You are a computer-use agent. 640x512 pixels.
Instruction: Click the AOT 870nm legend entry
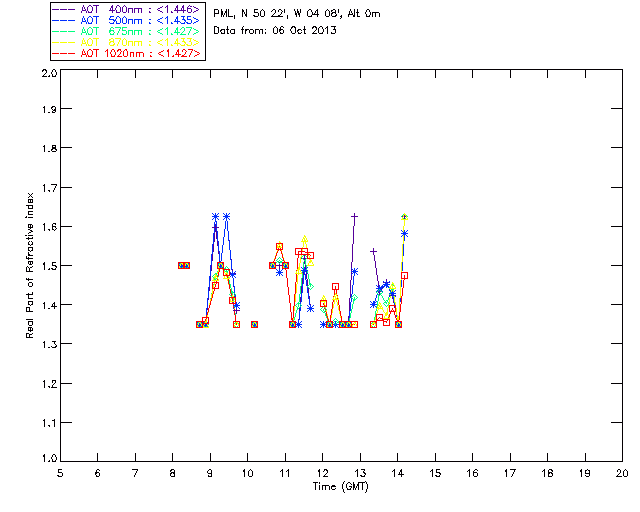click(127, 42)
